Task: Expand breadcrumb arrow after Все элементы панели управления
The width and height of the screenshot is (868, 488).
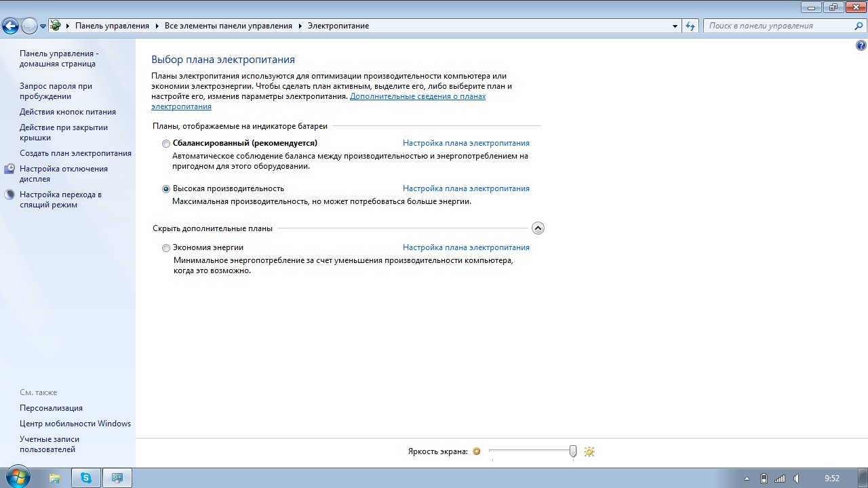Action: pyautogui.click(x=300, y=26)
